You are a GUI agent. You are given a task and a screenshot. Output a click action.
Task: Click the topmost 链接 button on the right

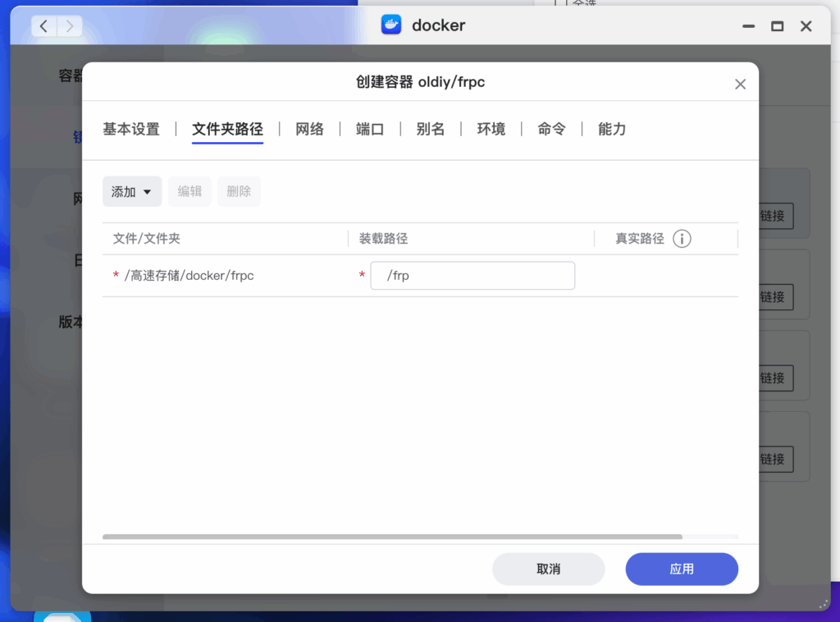(x=774, y=217)
